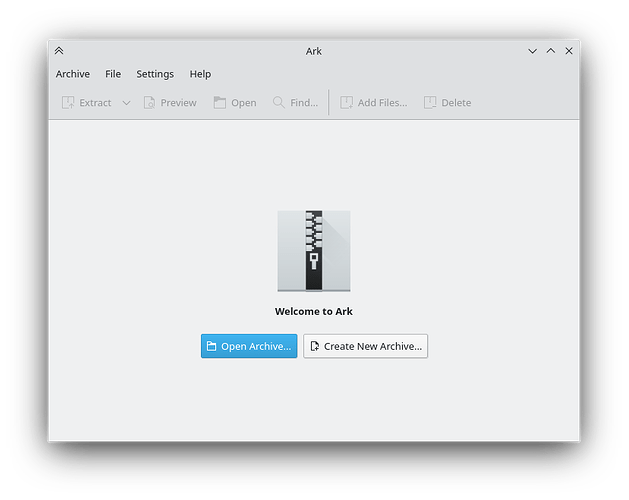Viewport: 629px width, 500px height.
Task: Open the Archive menu
Action: point(73,74)
